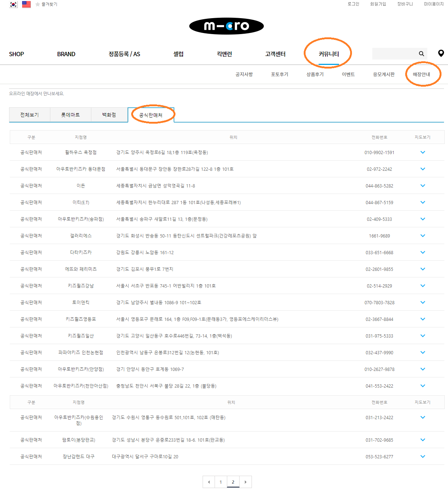Expand map for 아우토반키즈카(송파점) row
The width and height of the screenshot is (448, 504).
pyautogui.click(x=423, y=219)
